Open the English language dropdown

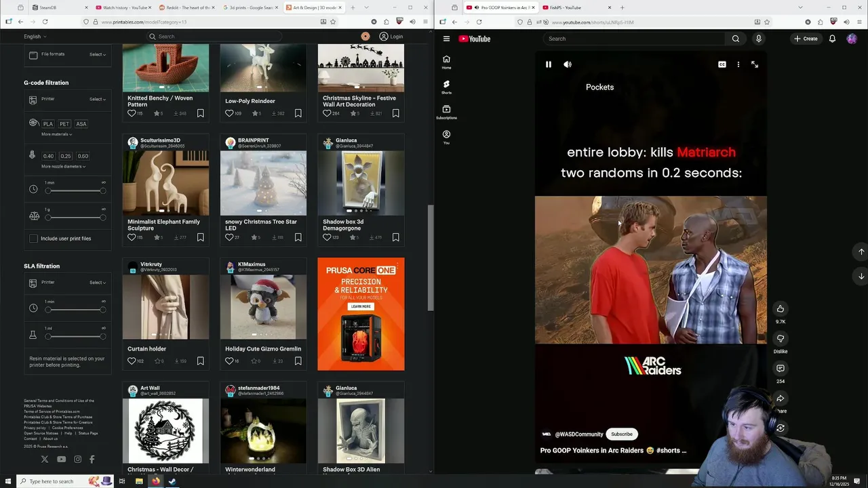35,37
